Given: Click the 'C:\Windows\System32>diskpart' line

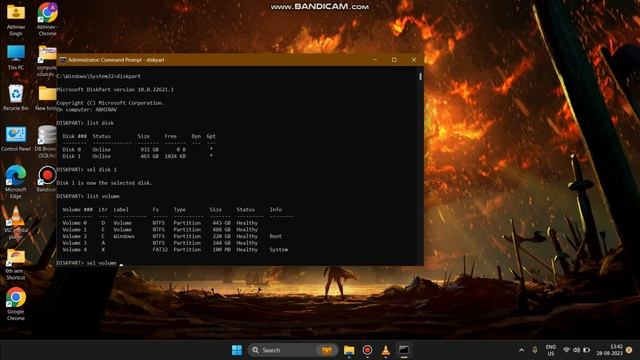Looking at the screenshot, I should [98, 76].
